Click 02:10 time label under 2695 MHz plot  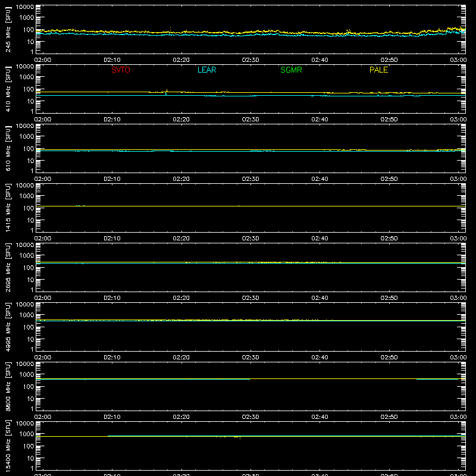pyautogui.click(x=112, y=298)
